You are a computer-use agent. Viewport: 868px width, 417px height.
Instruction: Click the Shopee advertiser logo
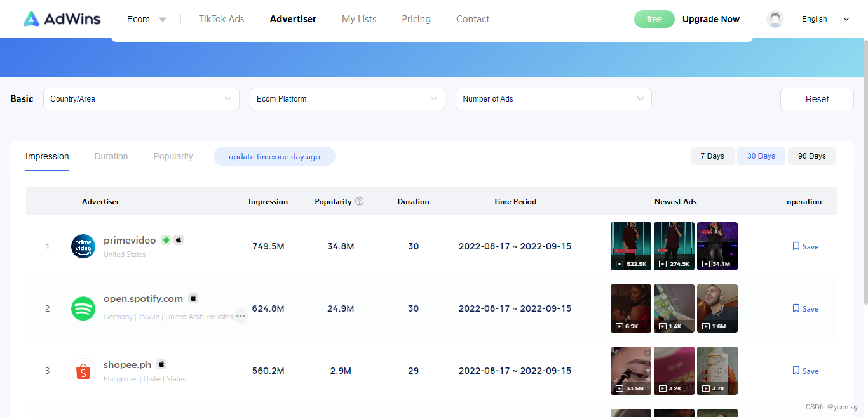(x=83, y=371)
